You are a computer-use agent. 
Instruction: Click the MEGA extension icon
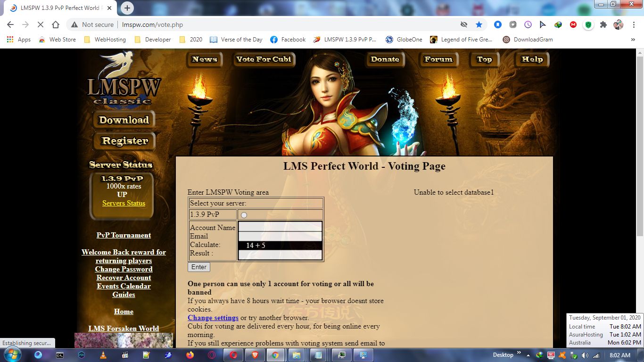(573, 25)
